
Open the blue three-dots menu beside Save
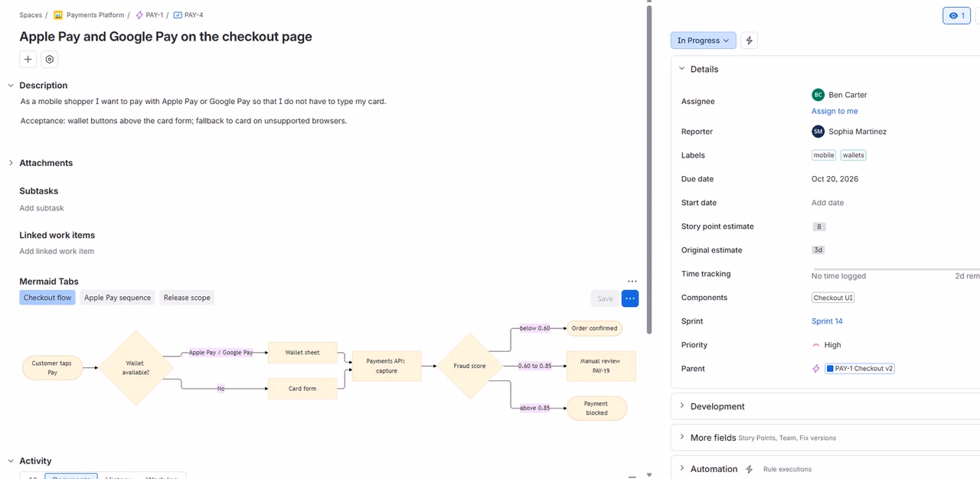click(630, 298)
